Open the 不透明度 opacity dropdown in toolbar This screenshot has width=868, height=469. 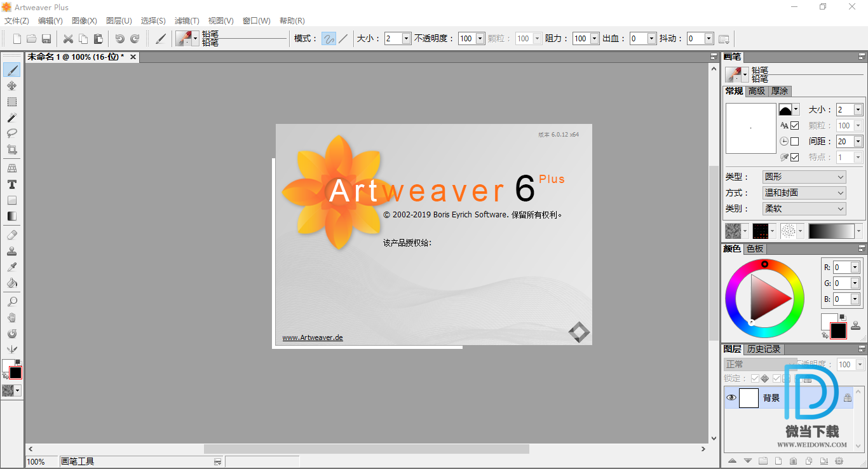[x=480, y=39]
